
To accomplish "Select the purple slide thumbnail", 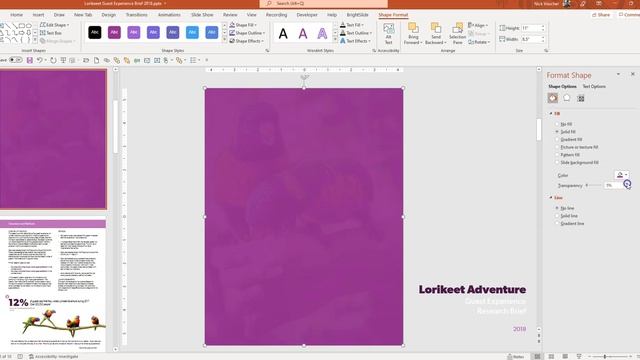I will (x=53, y=139).
